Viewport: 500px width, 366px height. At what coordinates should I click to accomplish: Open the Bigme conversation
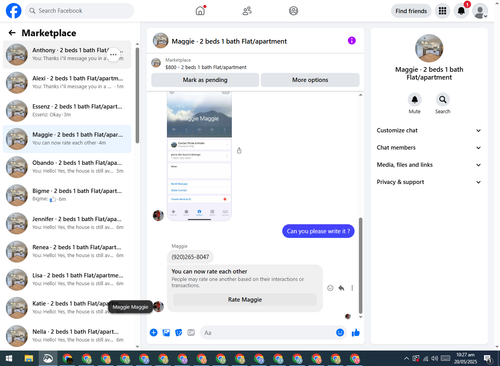pos(67,195)
